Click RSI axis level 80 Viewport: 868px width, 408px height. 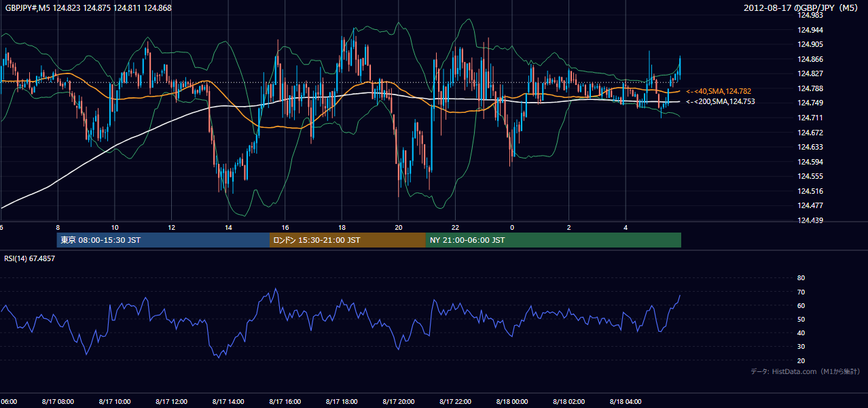point(801,278)
